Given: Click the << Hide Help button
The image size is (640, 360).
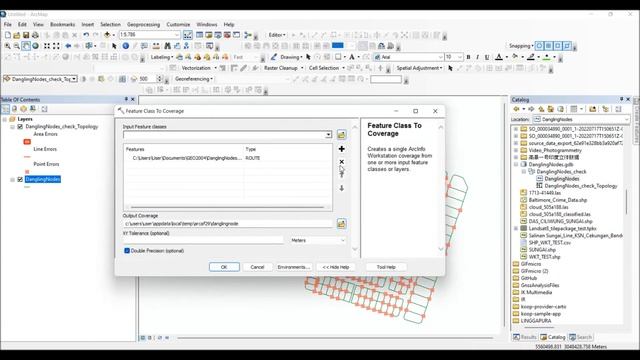Looking at the screenshot, I should 336,267.
